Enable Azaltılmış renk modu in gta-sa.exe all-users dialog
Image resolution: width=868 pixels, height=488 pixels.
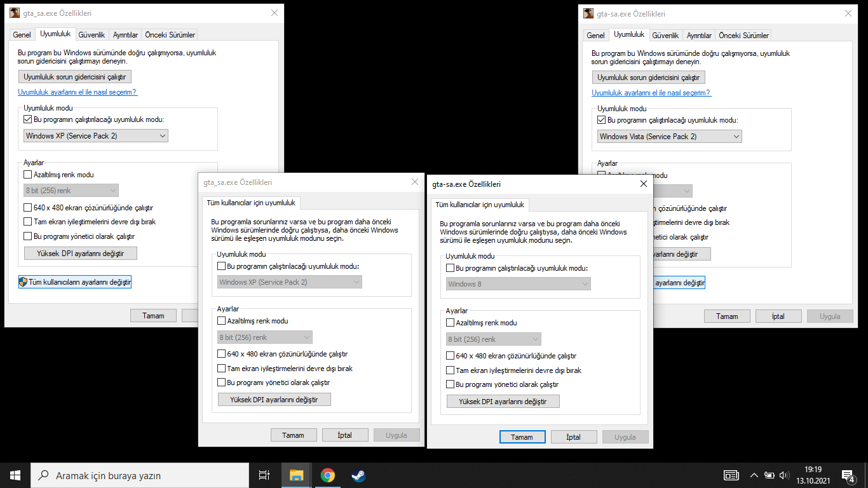tap(451, 323)
